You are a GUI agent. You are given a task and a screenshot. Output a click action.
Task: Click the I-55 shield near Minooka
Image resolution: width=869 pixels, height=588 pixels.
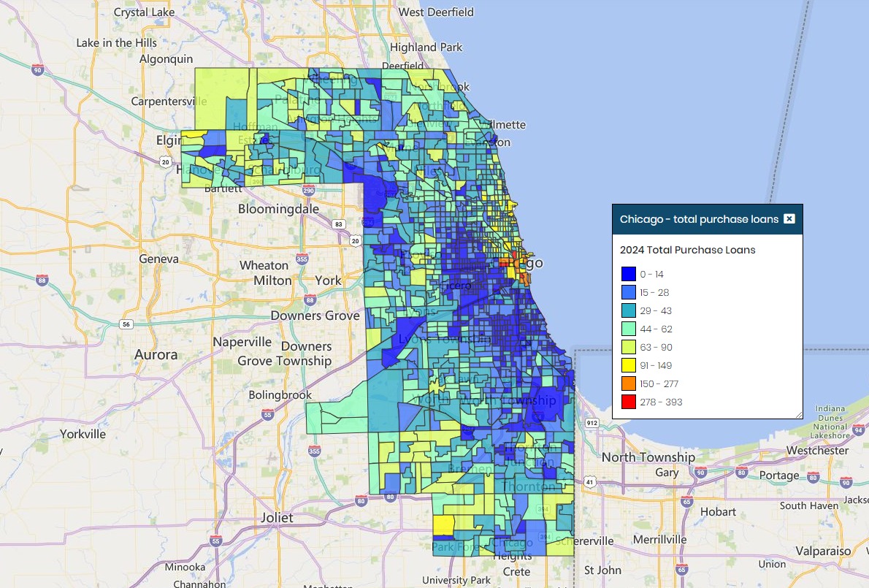click(216, 541)
